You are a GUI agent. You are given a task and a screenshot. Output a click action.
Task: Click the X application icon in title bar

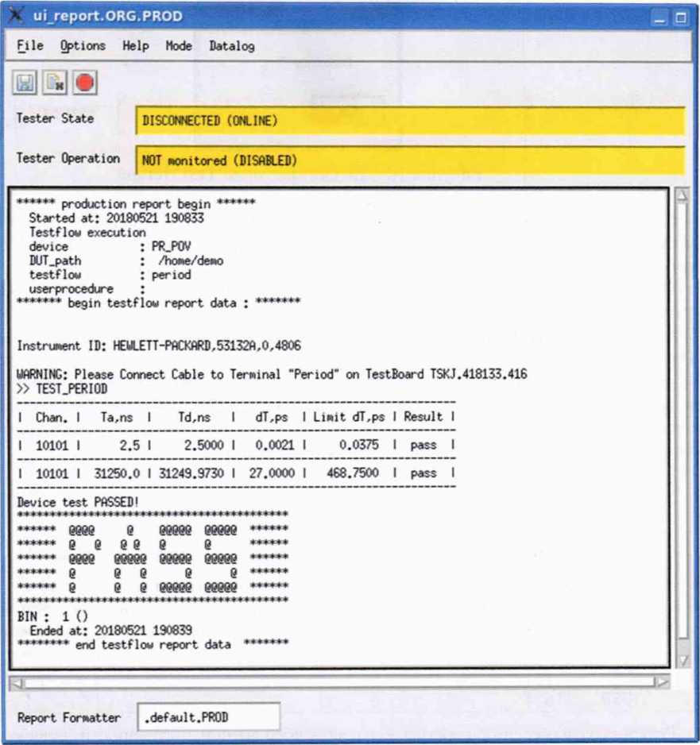(x=16, y=15)
